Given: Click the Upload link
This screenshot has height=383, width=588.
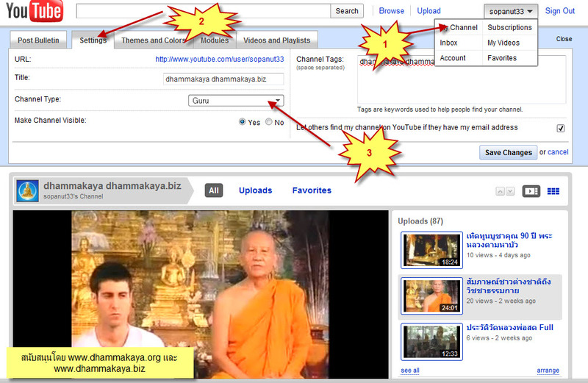Looking at the screenshot, I should [429, 11].
